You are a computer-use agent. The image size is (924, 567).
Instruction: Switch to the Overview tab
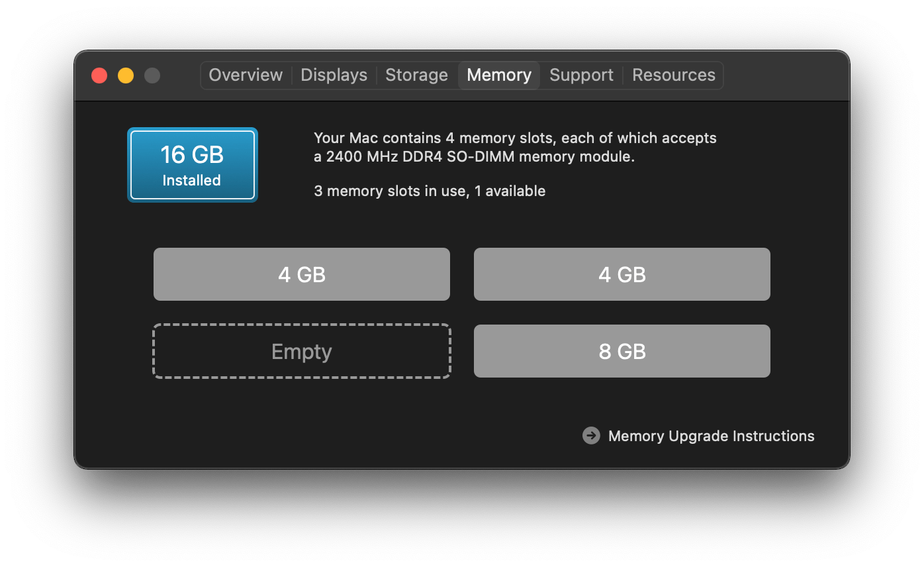[x=246, y=75]
